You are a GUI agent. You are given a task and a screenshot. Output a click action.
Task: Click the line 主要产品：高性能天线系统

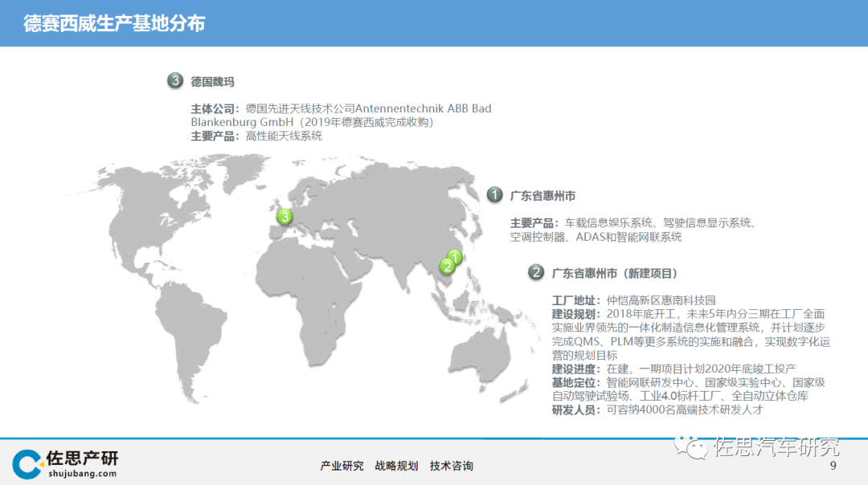point(256,136)
